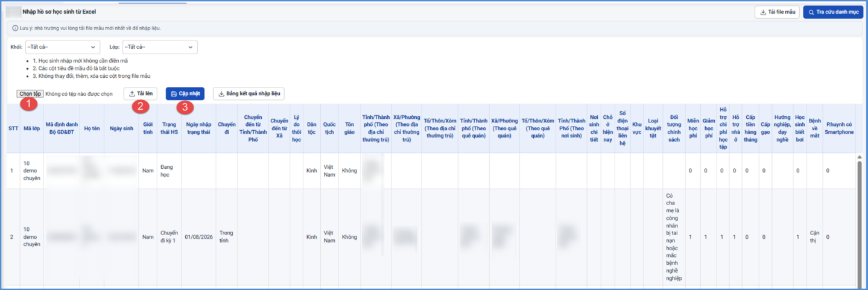The width and height of the screenshot is (868, 290).
Task: Click the Nhập hồ sơ học sinh từ Excel title
Action: (x=59, y=11)
